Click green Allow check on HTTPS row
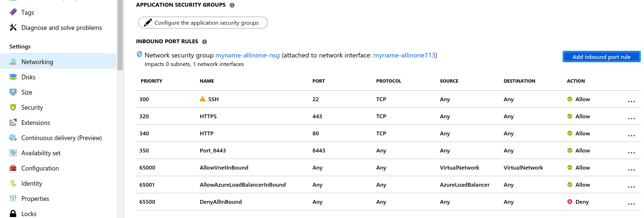Screen dimensions: 644x218 569,116
